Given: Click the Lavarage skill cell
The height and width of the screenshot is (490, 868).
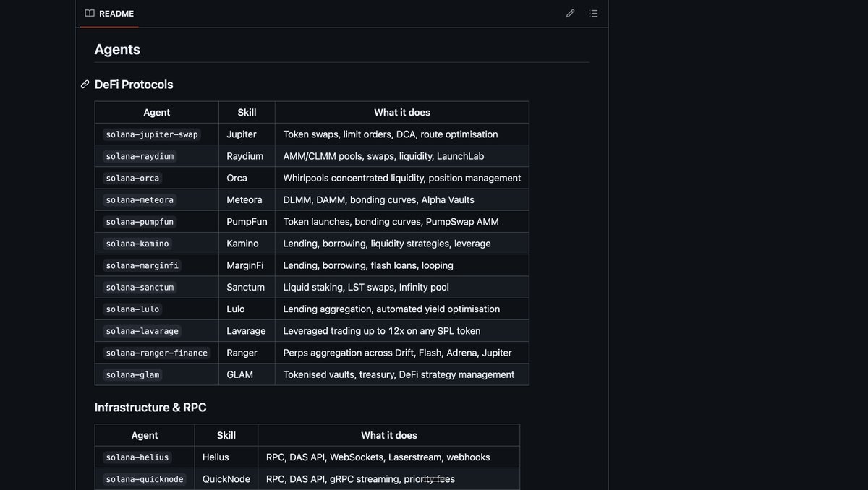Looking at the screenshot, I should [246, 331].
